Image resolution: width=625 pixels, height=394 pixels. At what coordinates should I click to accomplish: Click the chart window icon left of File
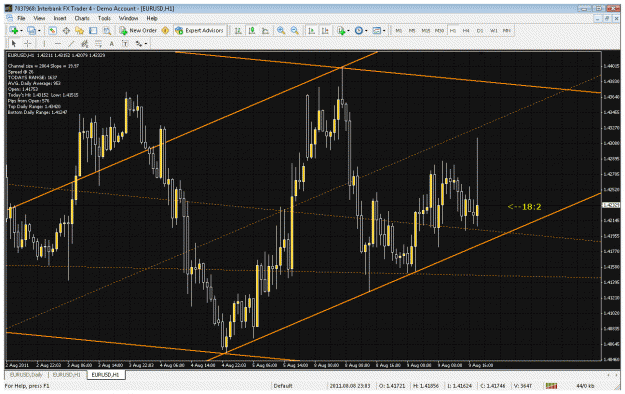tap(10, 18)
